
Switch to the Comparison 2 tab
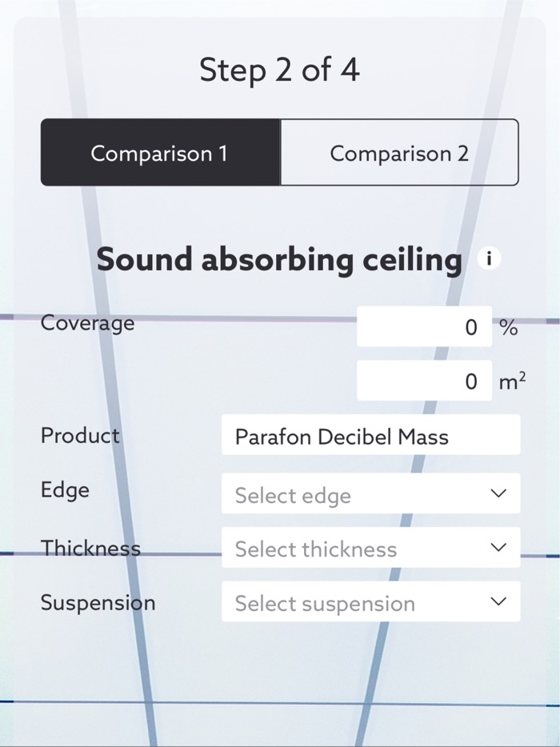399,153
